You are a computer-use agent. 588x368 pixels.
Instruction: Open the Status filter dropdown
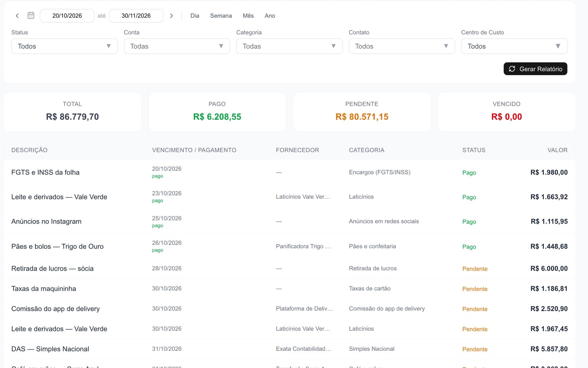pos(65,46)
